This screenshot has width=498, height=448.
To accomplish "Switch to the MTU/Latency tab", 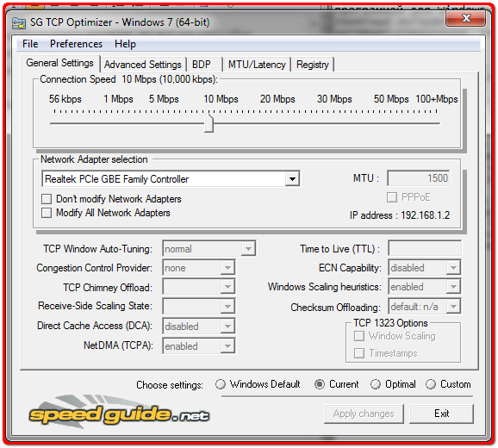I will [257, 65].
